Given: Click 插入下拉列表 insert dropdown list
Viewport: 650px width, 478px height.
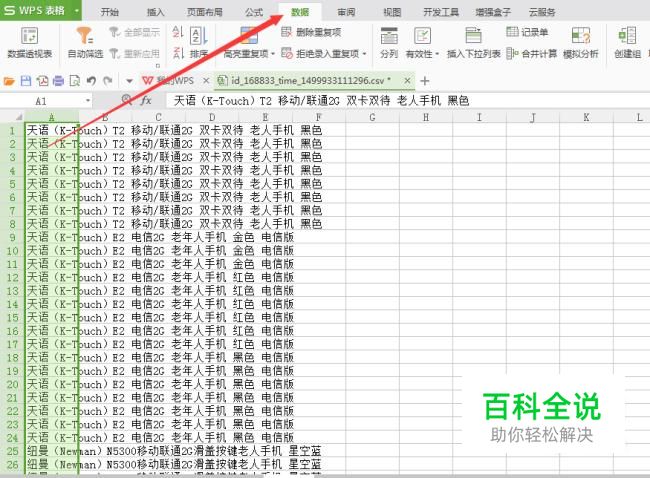Looking at the screenshot, I should 473,43.
